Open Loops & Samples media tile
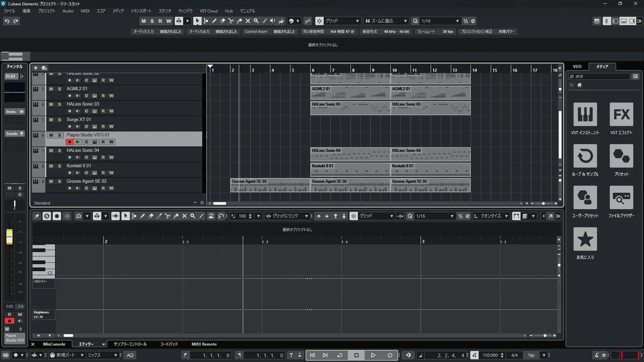The width and height of the screenshot is (644, 362). tap(585, 156)
